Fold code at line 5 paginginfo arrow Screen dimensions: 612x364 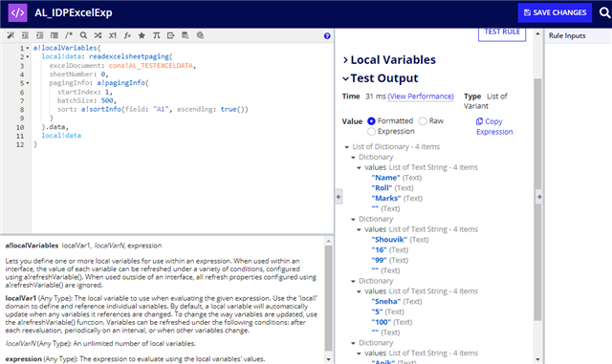pyautogui.click(x=28, y=83)
